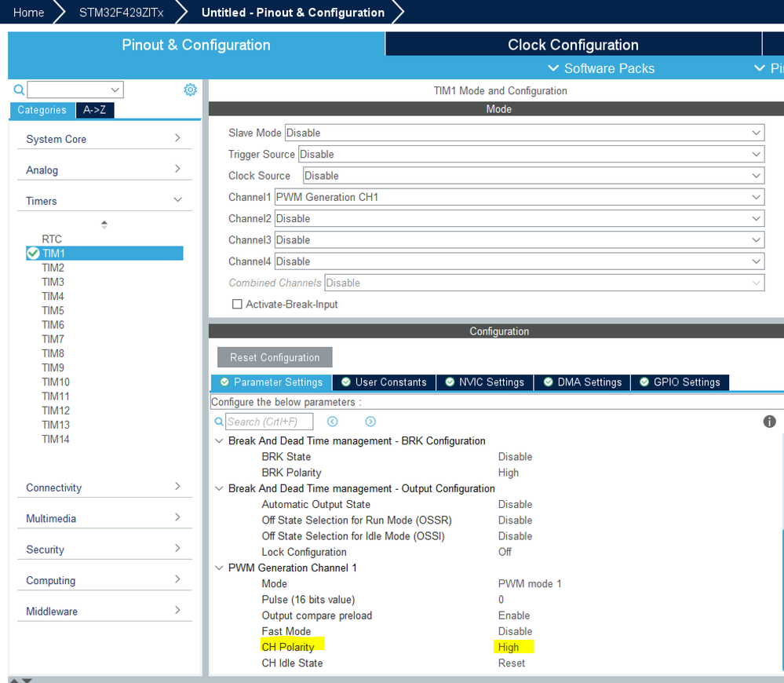Screen dimensions: 784x683
Task: Open the GPIO Settings tab
Action: point(680,382)
